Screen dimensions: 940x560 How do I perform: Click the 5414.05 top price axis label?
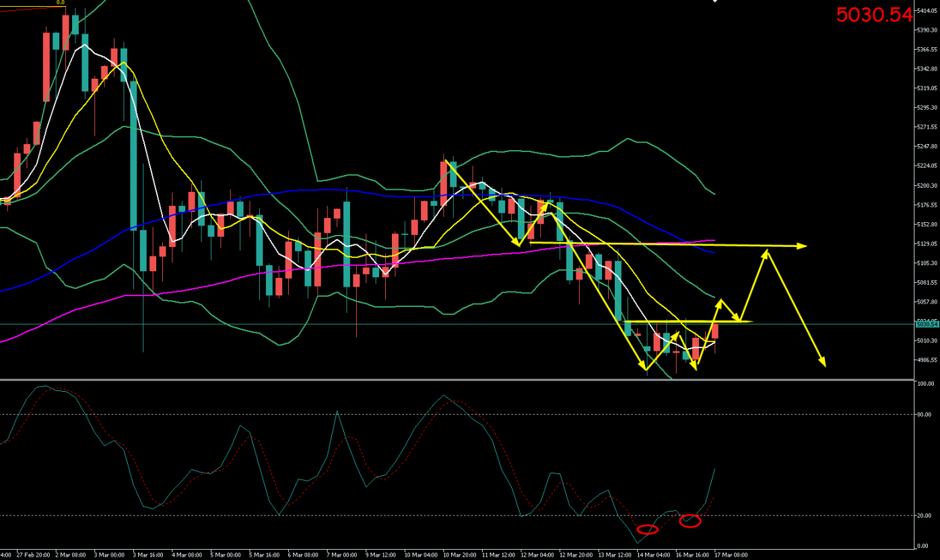927,11
